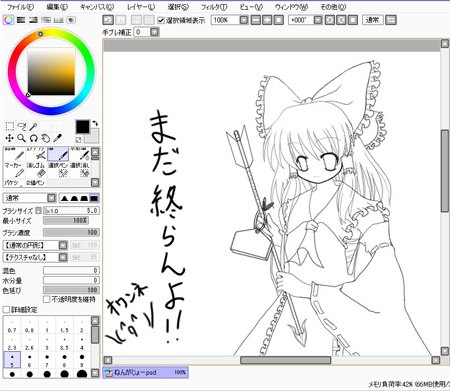Expand the 手ブレ補正 stabilizer dropdown
Image resolution: width=450 pixels, height=391 pixels.
coord(154,32)
